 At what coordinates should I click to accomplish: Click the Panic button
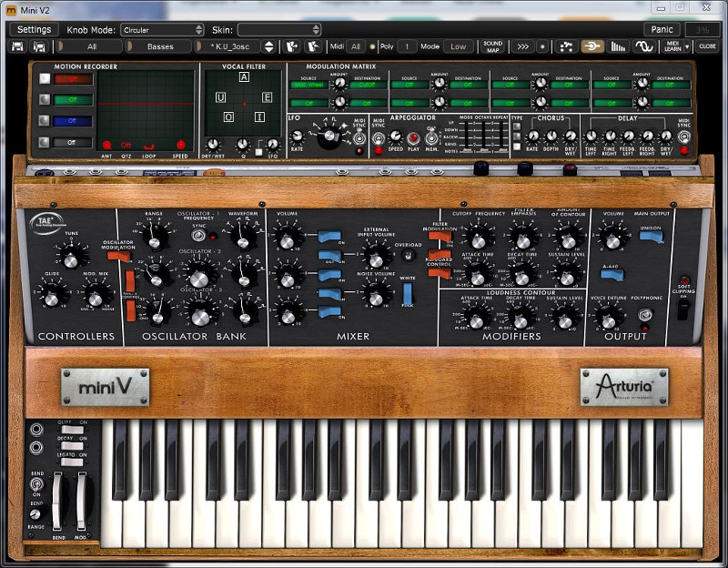click(662, 29)
